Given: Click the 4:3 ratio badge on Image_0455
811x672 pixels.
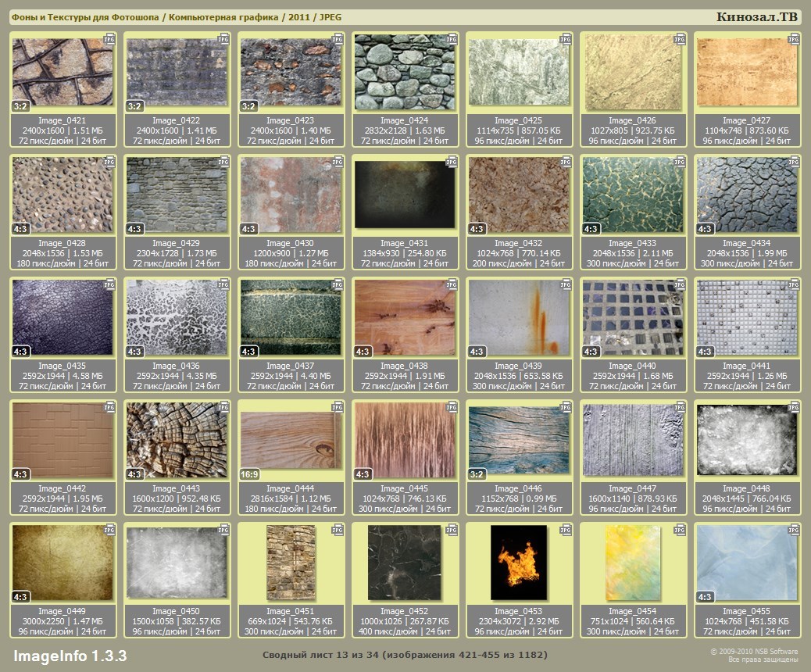Looking at the screenshot, I should pos(705,598).
